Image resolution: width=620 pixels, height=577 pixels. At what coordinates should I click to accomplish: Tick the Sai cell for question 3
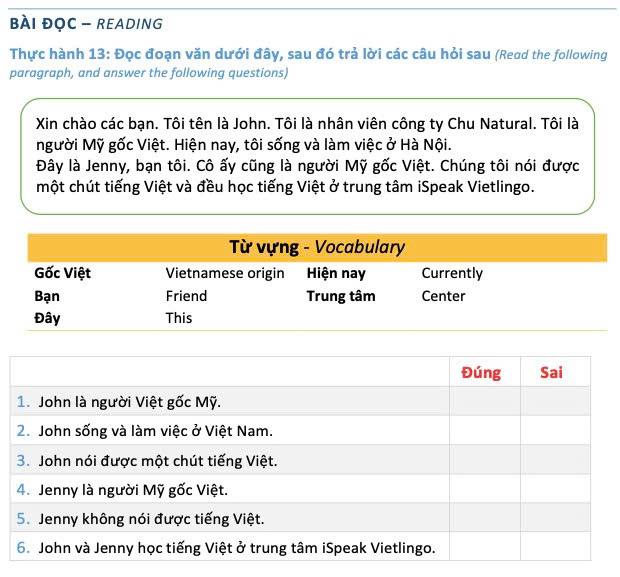point(554,460)
